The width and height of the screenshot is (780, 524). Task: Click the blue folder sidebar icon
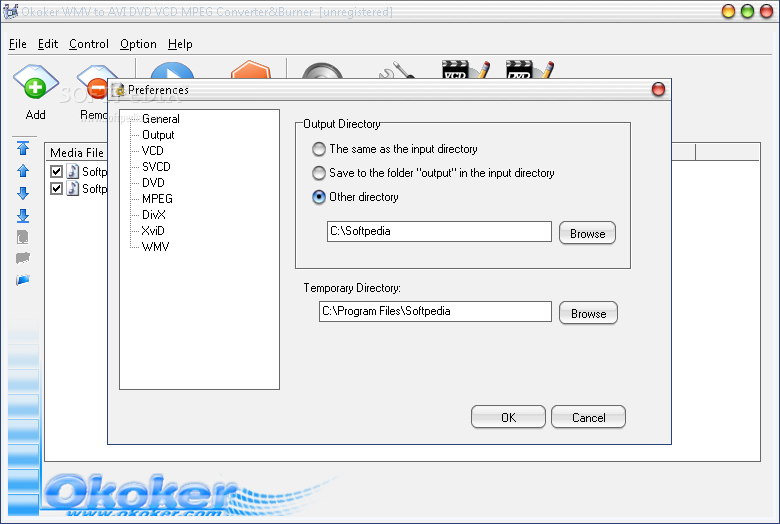[23, 280]
